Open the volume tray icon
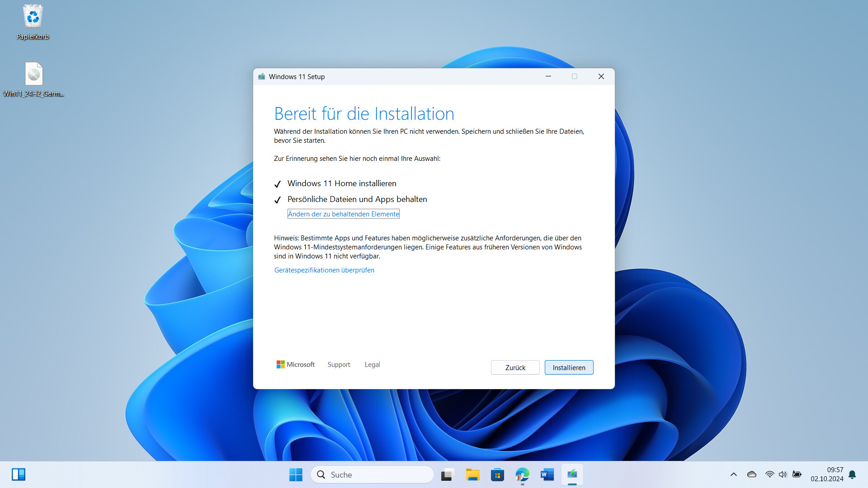The width and height of the screenshot is (868, 488). pyautogui.click(x=783, y=474)
